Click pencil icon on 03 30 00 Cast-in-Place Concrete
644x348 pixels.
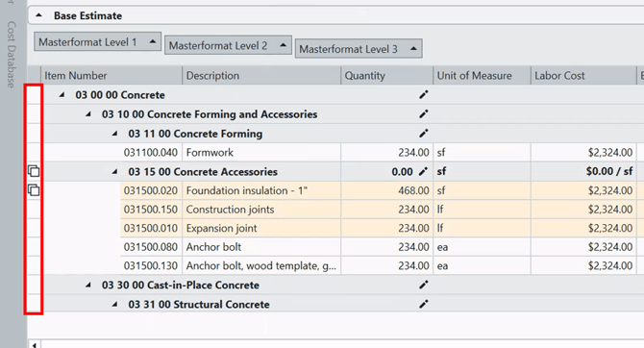[424, 285]
